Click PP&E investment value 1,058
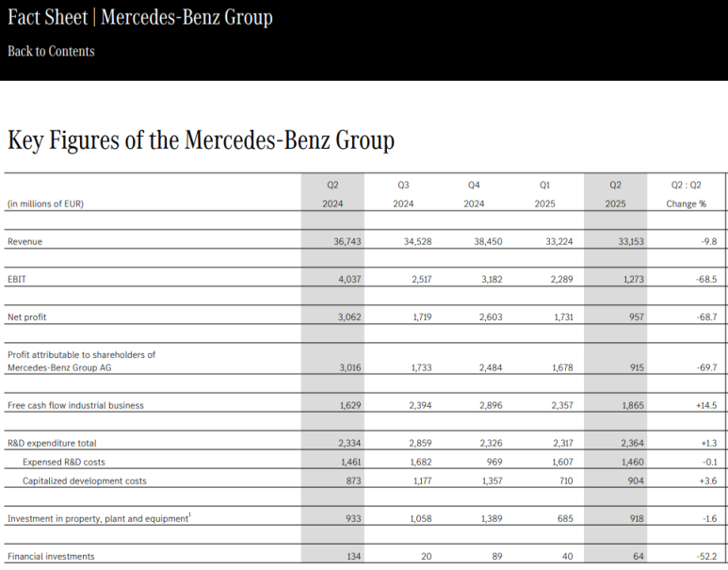This screenshot has height=570, width=728. point(421,518)
